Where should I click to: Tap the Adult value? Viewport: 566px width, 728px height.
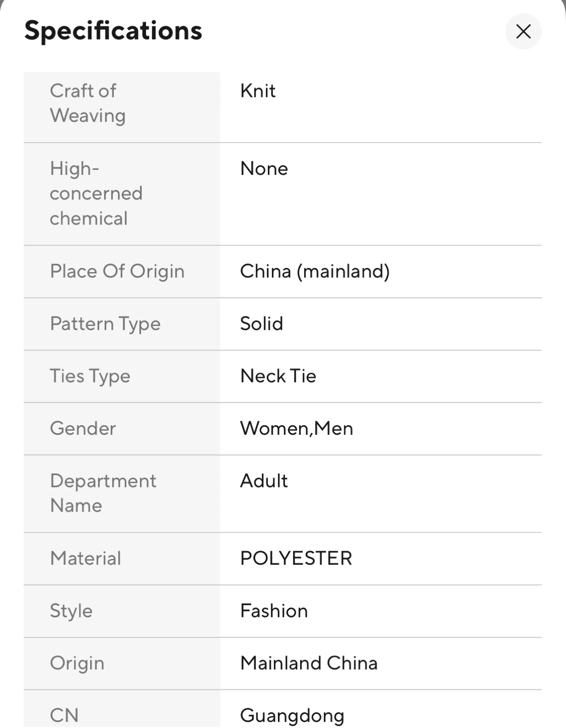(264, 481)
